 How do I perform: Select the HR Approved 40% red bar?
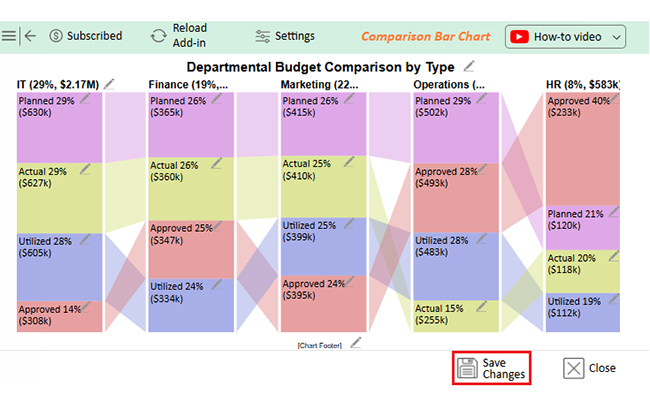(x=582, y=149)
